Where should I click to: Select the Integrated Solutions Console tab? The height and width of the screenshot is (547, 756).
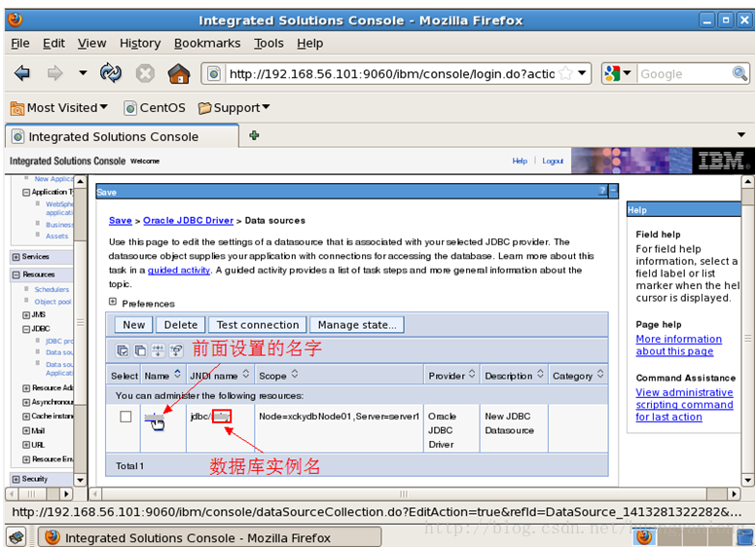tap(122, 136)
